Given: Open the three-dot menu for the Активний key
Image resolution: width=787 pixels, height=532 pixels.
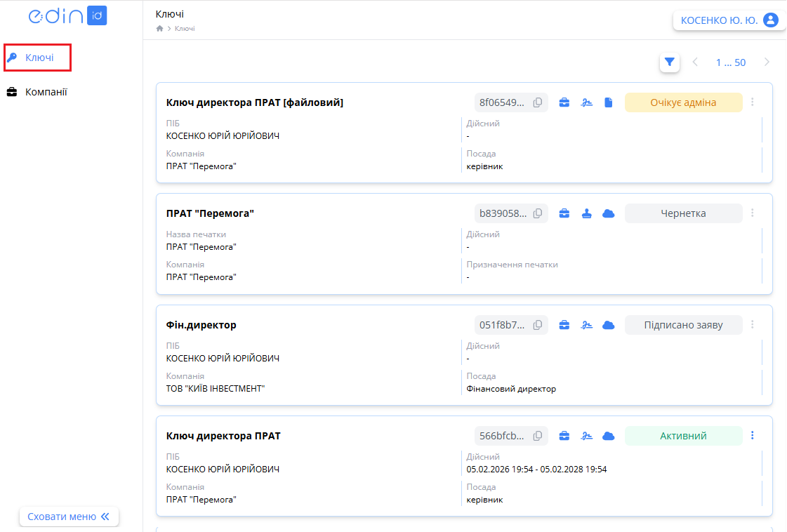Looking at the screenshot, I should [x=753, y=436].
